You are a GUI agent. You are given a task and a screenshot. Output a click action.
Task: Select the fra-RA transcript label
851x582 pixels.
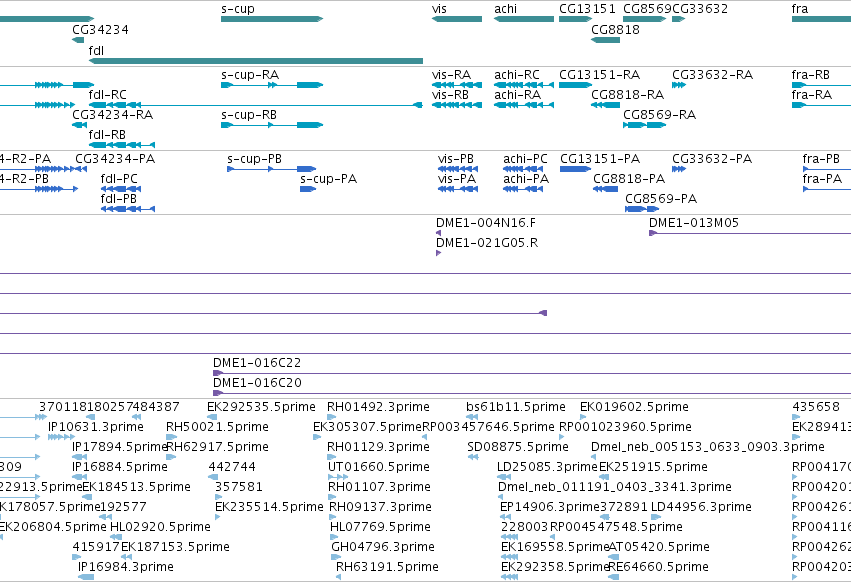coord(811,94)
